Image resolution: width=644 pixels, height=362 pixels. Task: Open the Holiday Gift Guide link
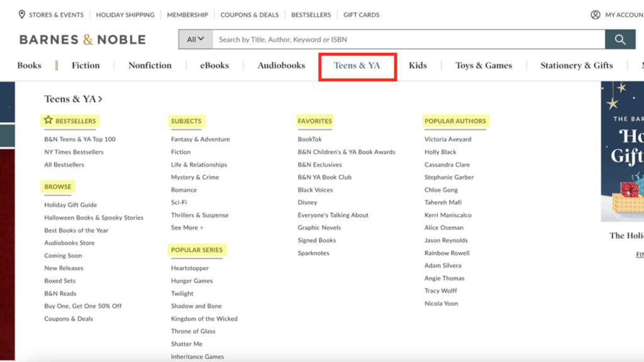click(x=70, y=204)
